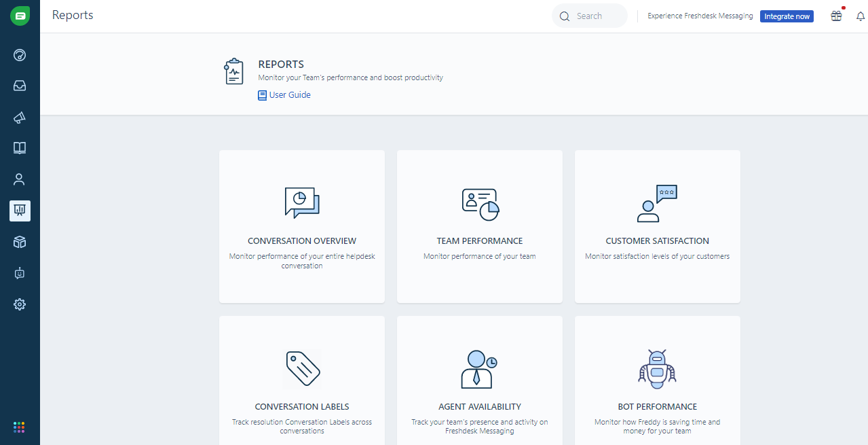Click "Track your team's presence" description
This screenshot has width=868, height=445.
tap(480, 427)
